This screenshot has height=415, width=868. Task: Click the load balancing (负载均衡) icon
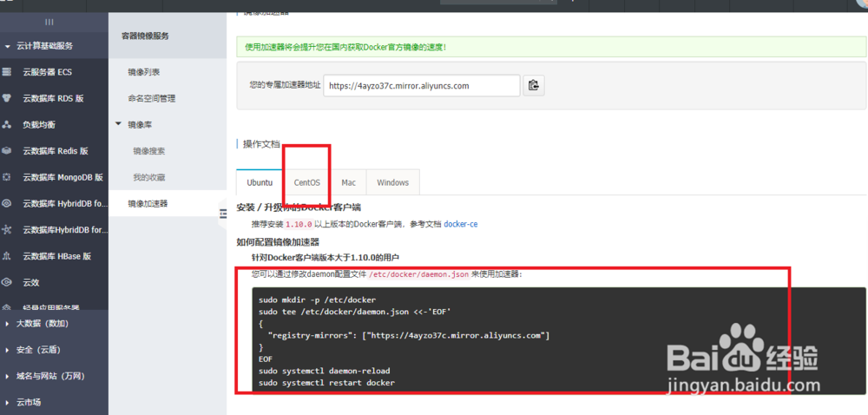click(7, 124)
